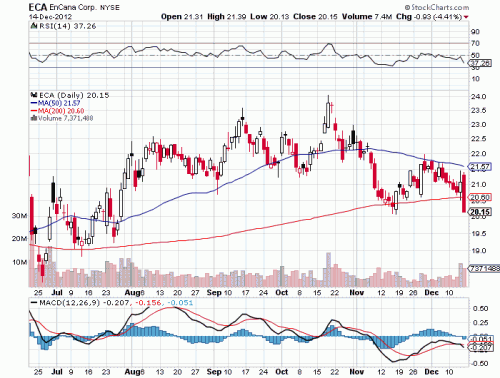Click the Oct label on price chart date axis
The width and height of the screenshot is (500, 378).
coord(282,292)
